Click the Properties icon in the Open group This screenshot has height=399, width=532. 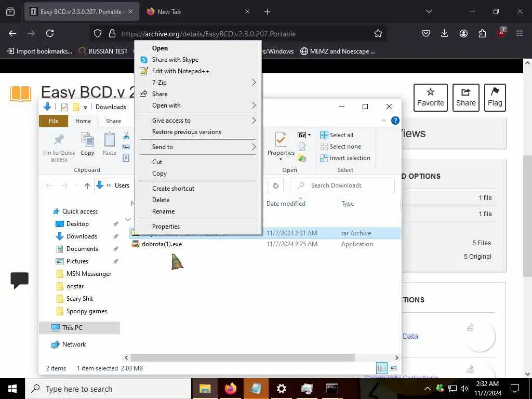click(x=281, y=139)
